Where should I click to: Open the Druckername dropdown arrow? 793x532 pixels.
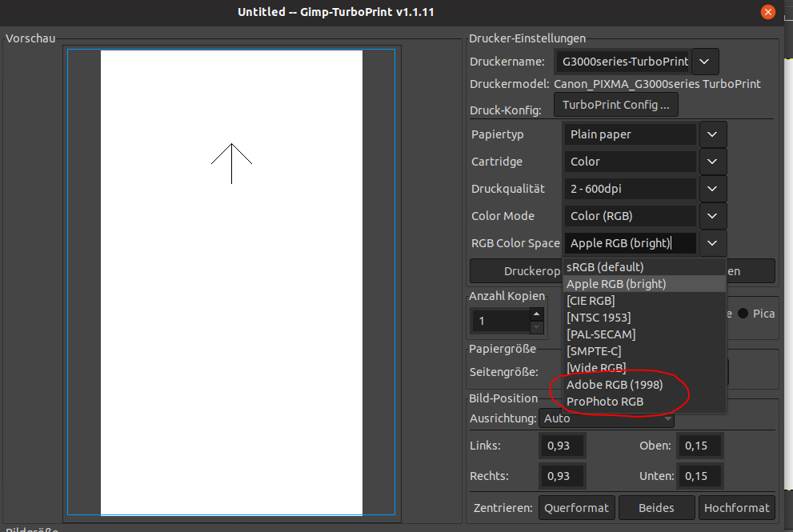tap(705, 62)
